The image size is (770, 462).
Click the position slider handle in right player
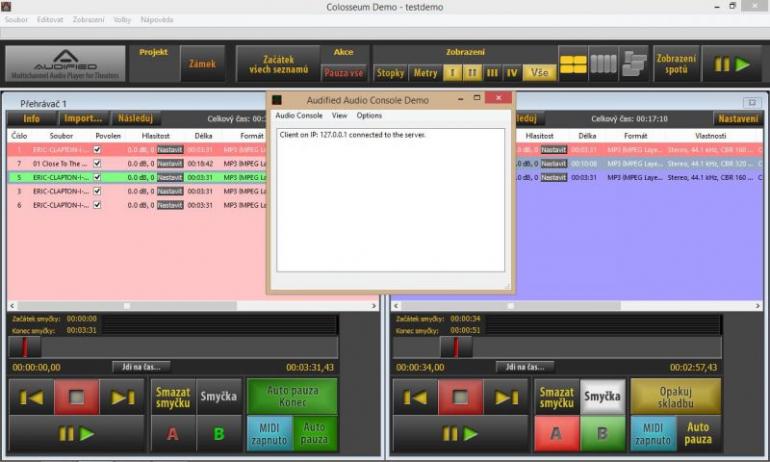456,347
